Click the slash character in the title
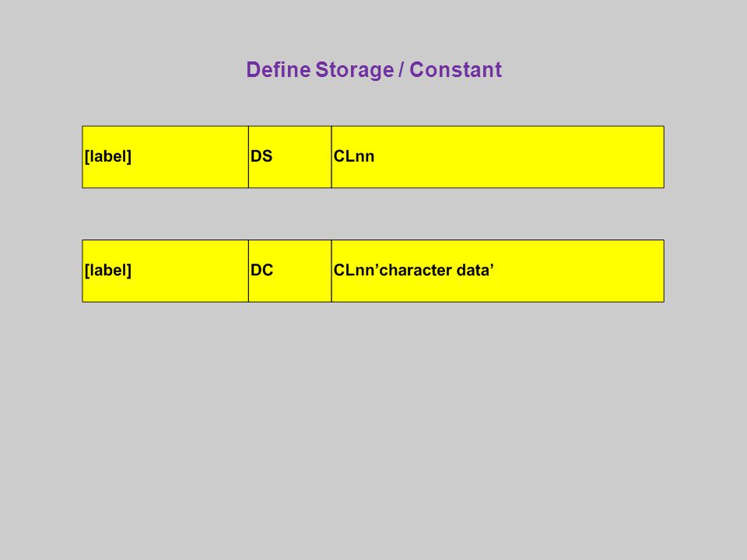The height and width of the screenshot is (560, 747). point(402,69)
